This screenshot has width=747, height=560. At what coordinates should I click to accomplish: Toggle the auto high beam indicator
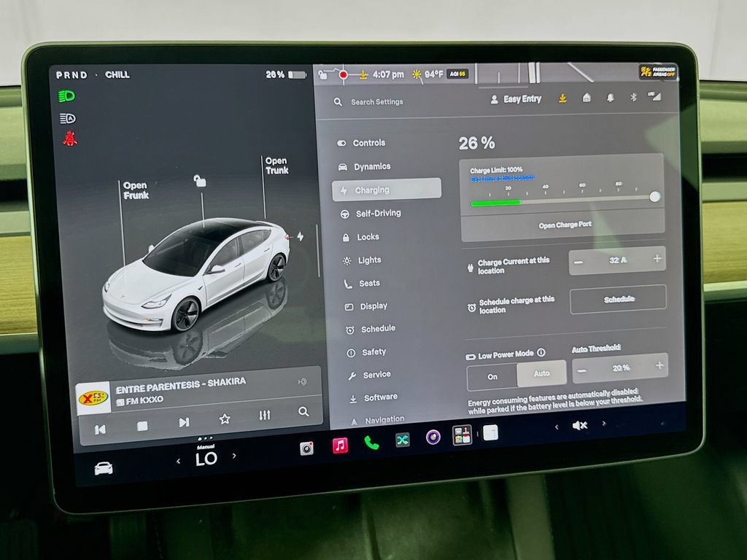(67, 118)
